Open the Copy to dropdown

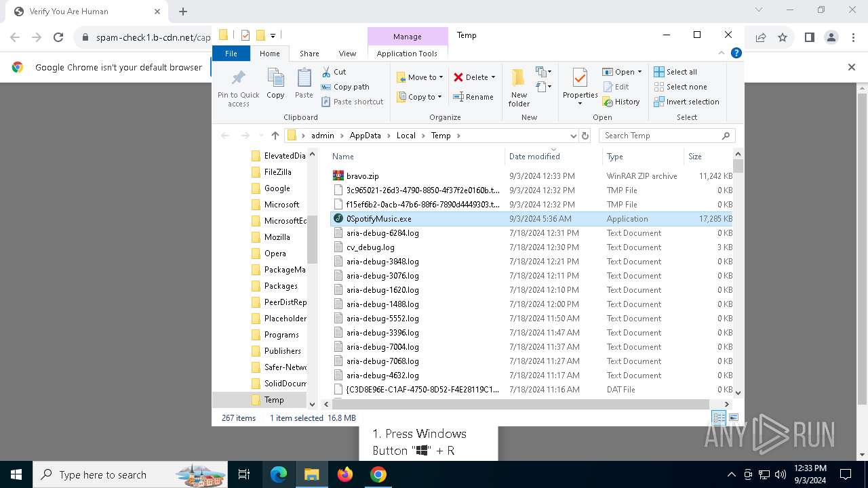(420, 97)
